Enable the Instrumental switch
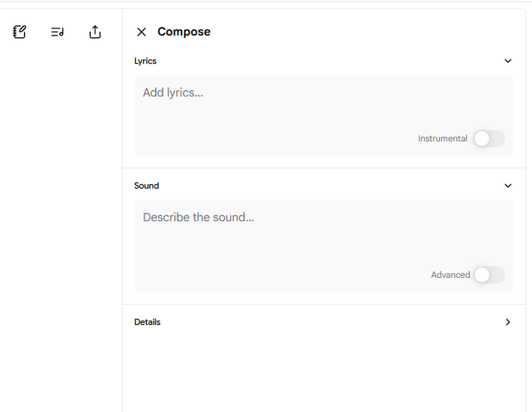Image resolution: width=532 pixels, height=412 pixels. [x=489, y=139]
